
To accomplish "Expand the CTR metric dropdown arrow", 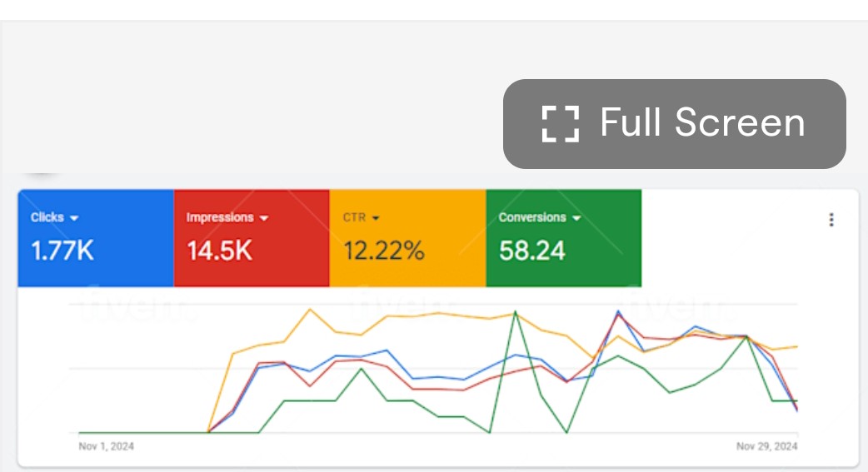I will tap(376, 218).
